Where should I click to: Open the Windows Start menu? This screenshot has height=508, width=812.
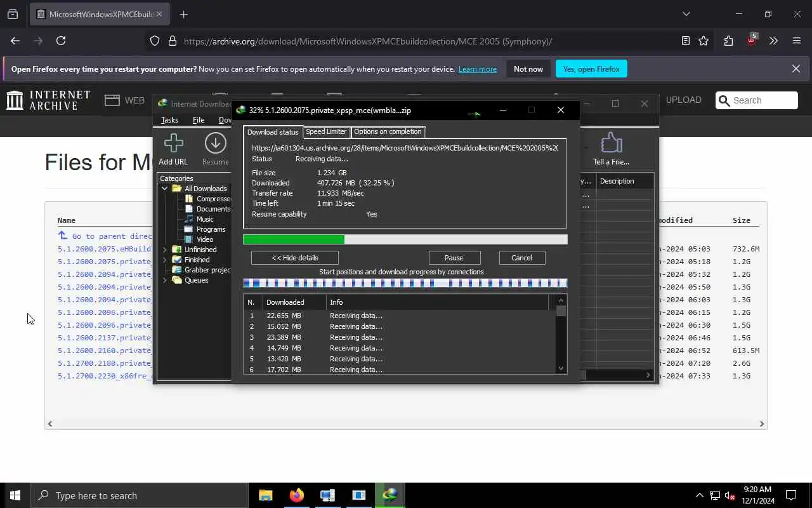(15, 495)
